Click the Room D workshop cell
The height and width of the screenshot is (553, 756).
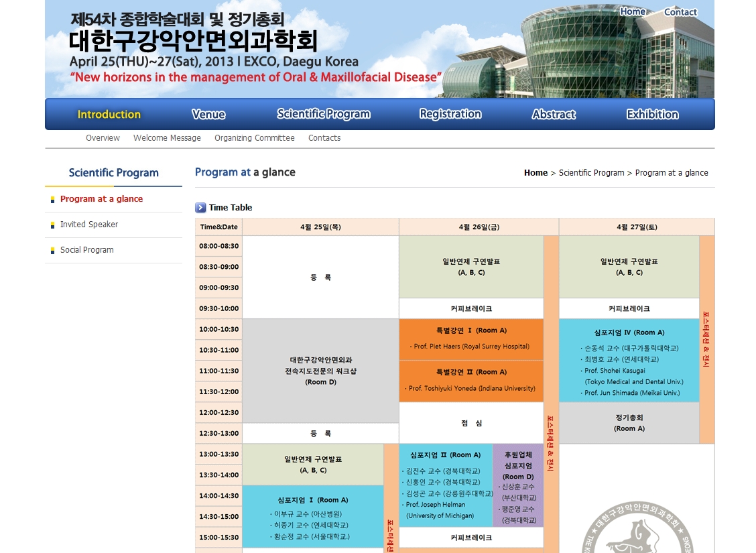320,371
